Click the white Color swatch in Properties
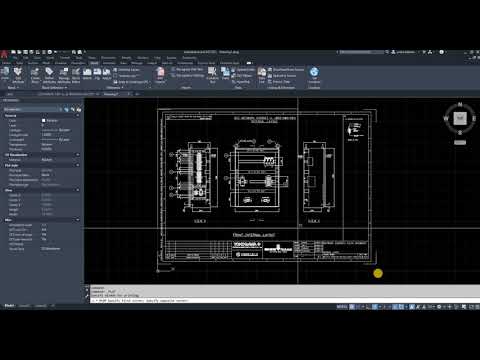The image size is (480, 360). click(44, 121)
